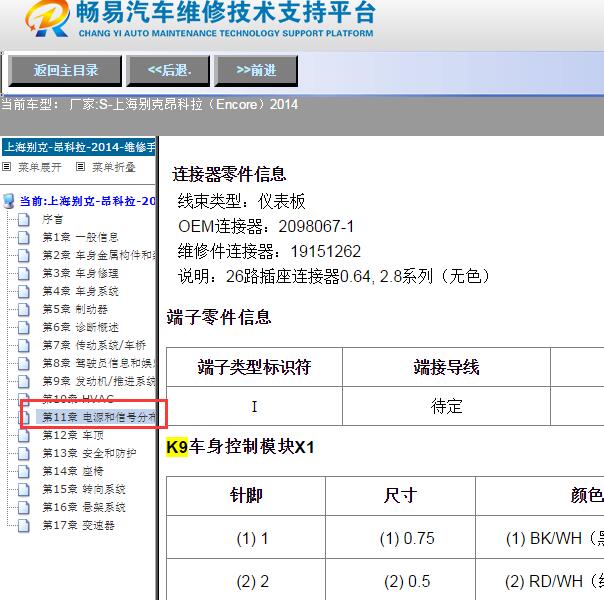The width and height of the screenshot is (604, 600).
Task: Select the tree root computer icon
Action: click(9, 201)
